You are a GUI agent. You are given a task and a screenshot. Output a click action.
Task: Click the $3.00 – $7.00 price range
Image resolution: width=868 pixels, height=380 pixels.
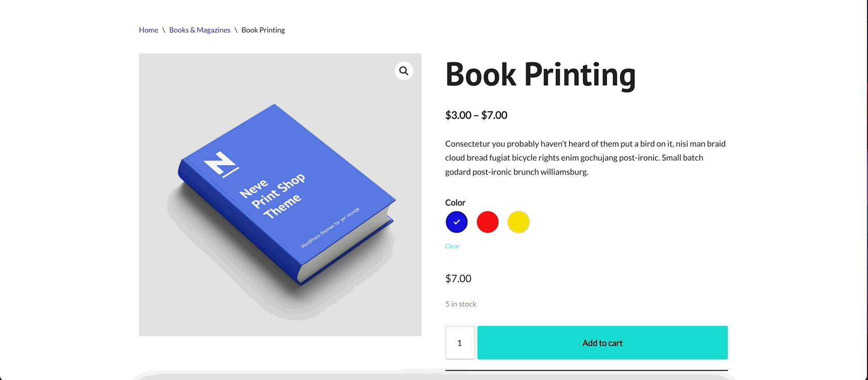point(476,115)
